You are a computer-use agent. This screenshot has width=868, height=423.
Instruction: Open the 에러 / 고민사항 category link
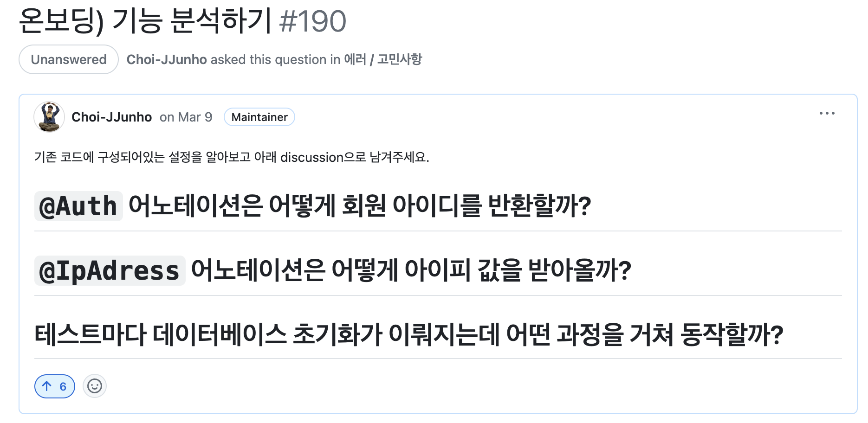pos(383,60)
